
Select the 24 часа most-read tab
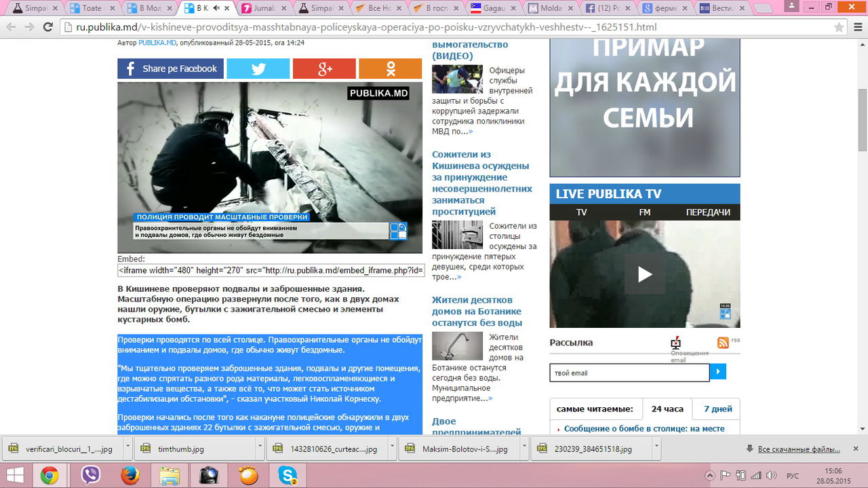(667, 409)
